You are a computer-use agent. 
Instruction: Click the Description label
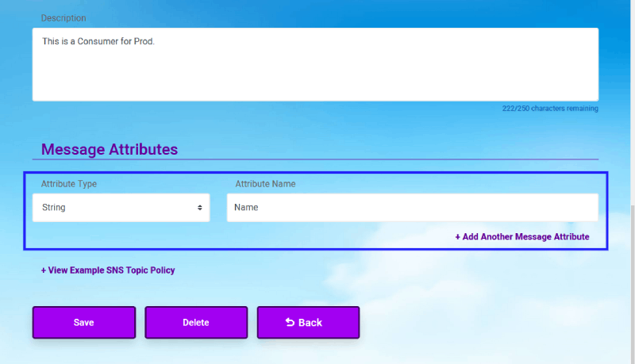(x=63, y=18)
